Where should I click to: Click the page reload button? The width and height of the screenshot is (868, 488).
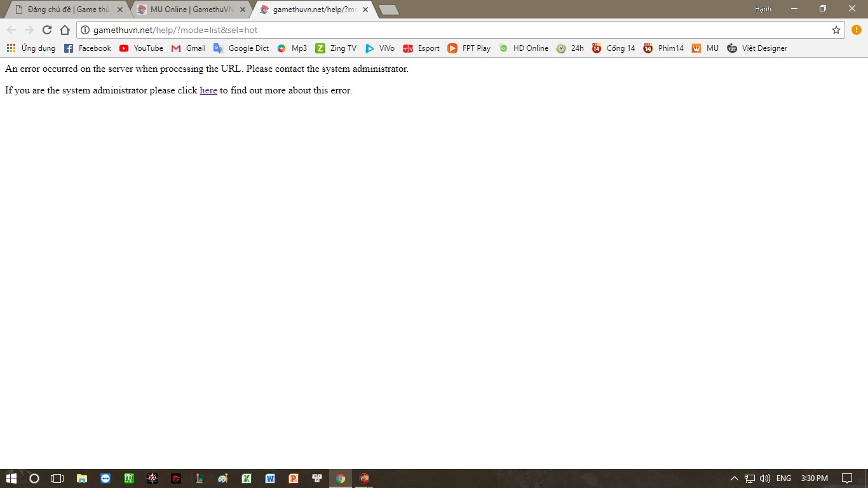coord(46,30)
